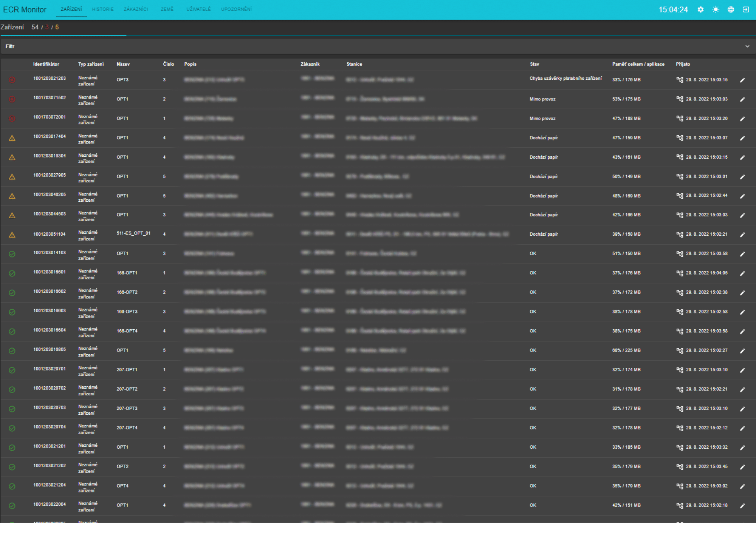
Task: Edit device 1001203021203 with pencil icon
Action: 742,80
